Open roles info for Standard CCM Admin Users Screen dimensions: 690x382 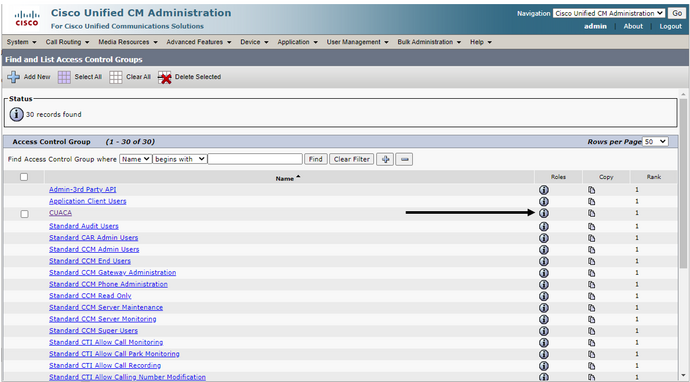(x=544, y=250)
